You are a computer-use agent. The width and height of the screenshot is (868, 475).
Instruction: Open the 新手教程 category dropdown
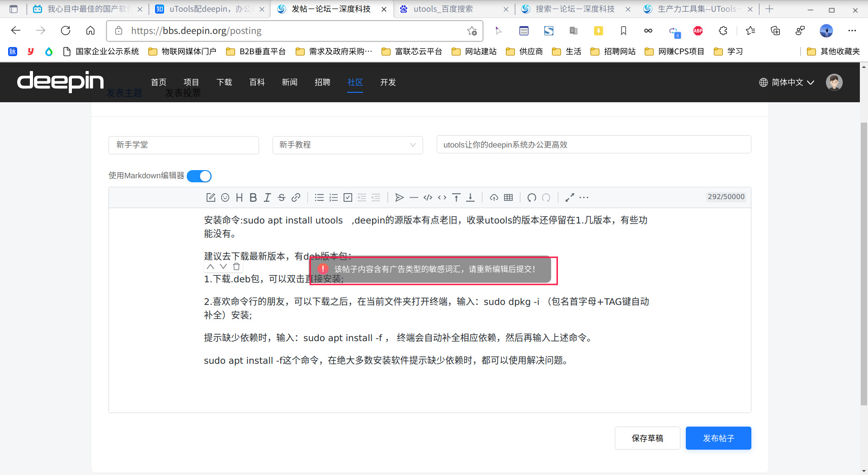(347, 145)
